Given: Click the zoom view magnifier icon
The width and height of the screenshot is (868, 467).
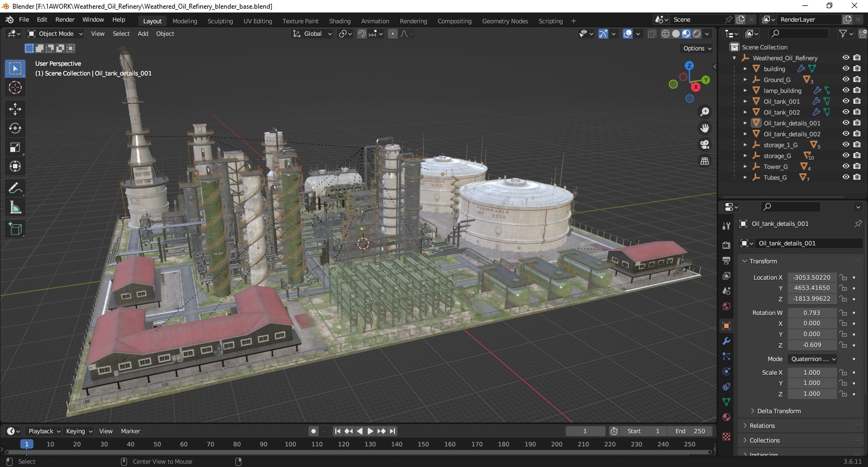Looking at the screenshot, I should (x=705, y=112).
